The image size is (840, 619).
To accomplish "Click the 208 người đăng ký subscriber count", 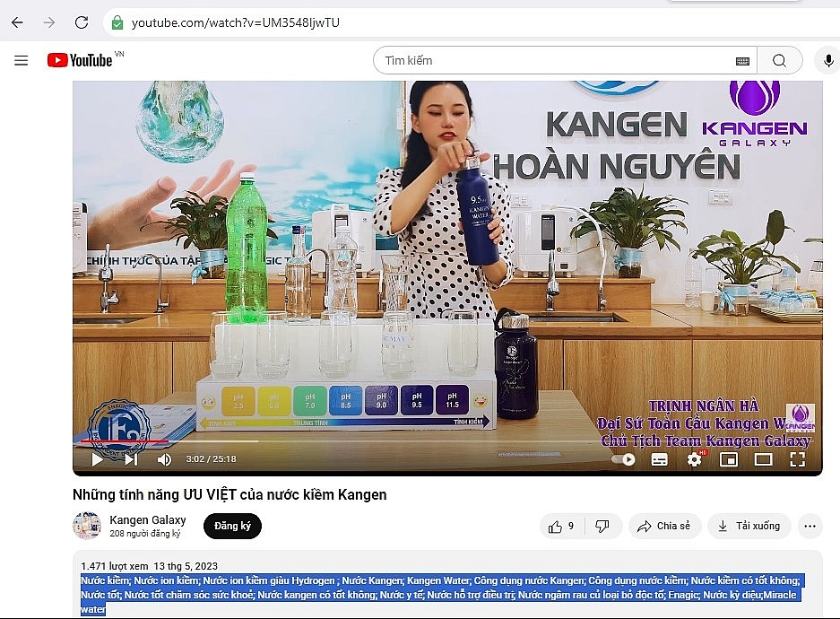I will (144, 534).
